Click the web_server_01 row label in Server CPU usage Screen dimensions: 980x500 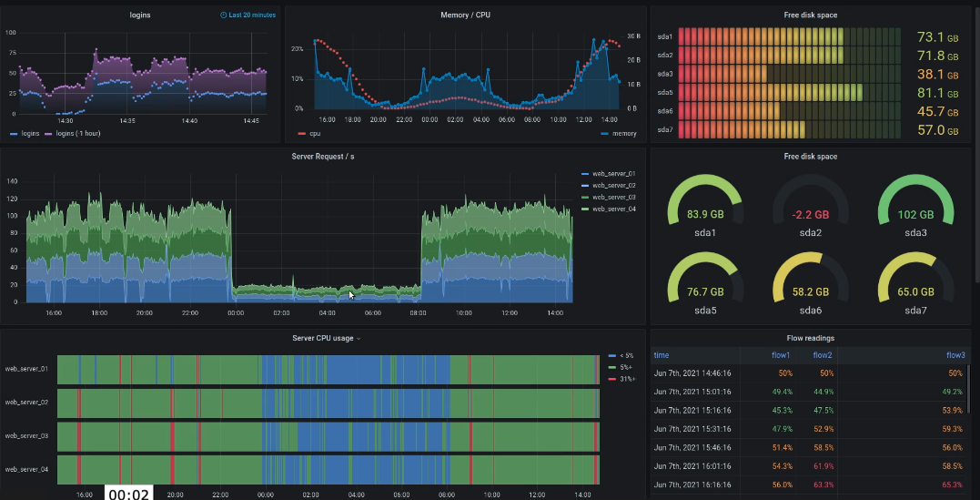pos(26,369)
